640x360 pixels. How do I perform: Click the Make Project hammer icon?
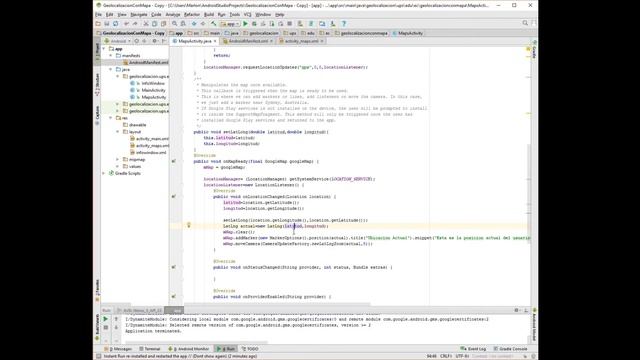213,24
